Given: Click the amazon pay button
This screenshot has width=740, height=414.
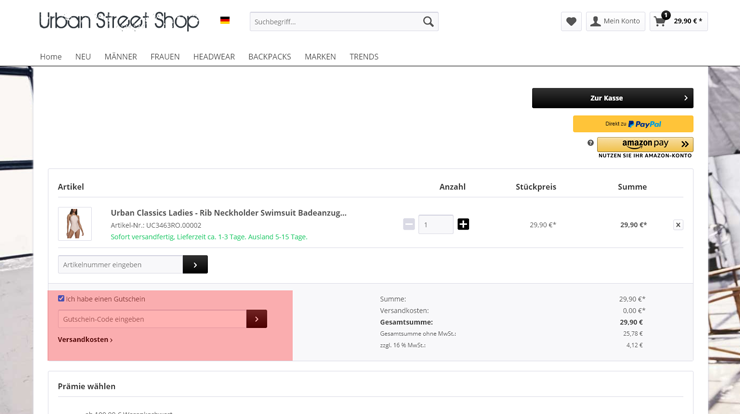Looking at the screenshot, I should (x=645, y=144).
